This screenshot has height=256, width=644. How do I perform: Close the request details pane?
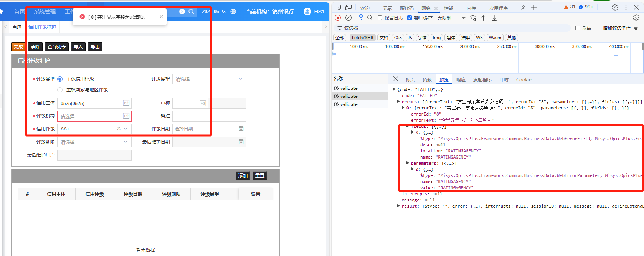pos(396,79)
